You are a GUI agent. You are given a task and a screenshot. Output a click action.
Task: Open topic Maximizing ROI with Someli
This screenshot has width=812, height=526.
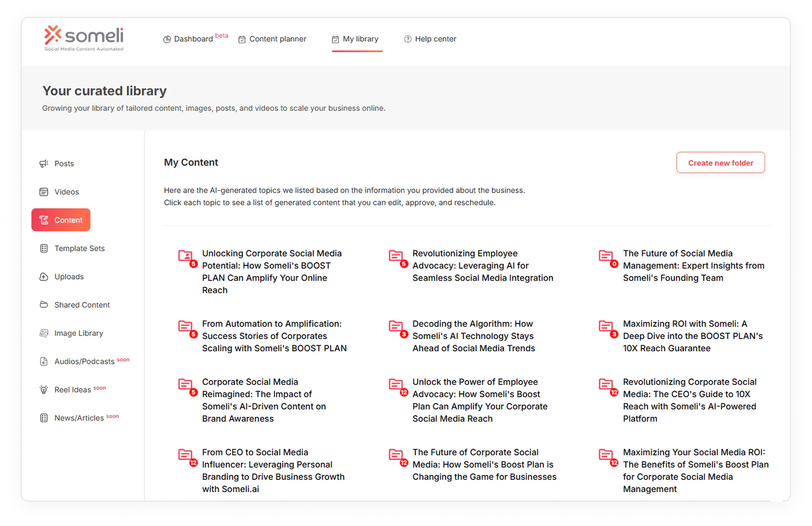tap(693, 336)
